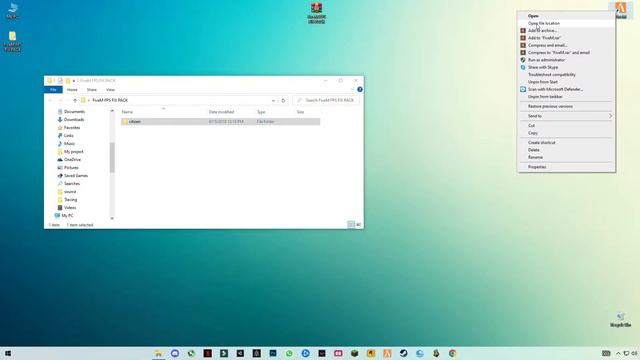Click the orange FiveM taskbar icon
Image resolution: width=640 pixels, height=360 pixels.
[387, 353]
